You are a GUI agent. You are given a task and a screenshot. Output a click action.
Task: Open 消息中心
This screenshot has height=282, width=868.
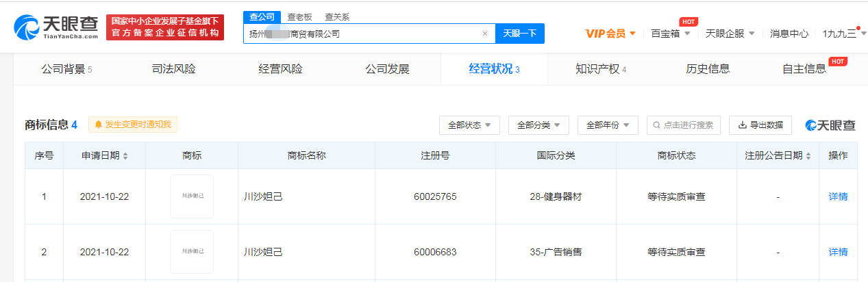pos(789,34)
